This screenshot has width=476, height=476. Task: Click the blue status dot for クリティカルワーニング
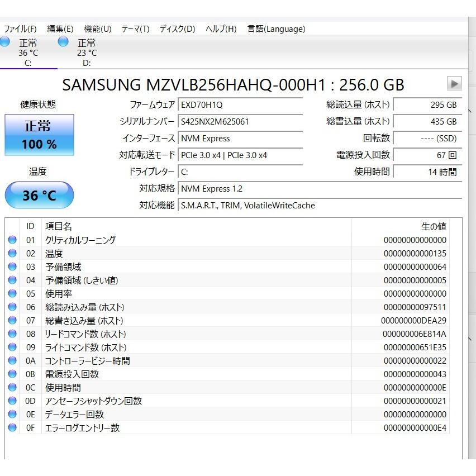[x=12, y=240]
